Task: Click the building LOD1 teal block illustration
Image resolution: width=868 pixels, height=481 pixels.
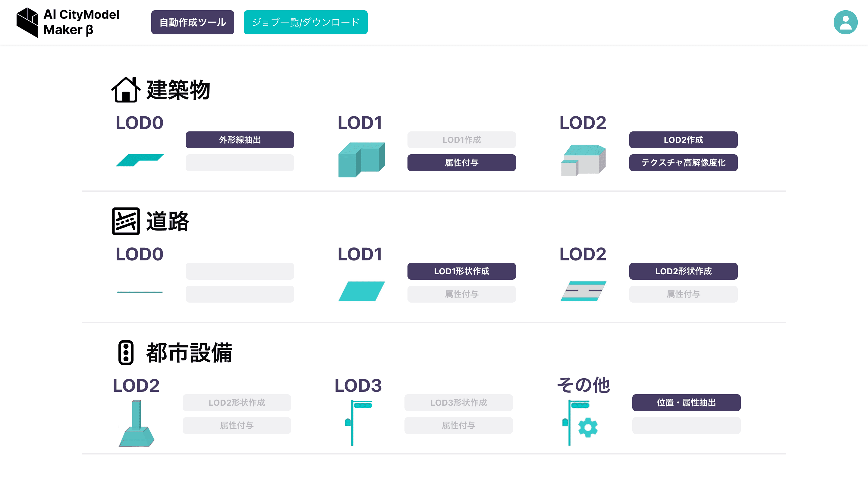Action: coord(361,160)
